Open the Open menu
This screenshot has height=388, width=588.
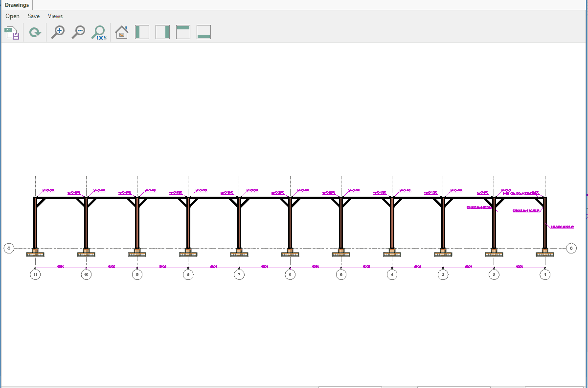[13, 16]
